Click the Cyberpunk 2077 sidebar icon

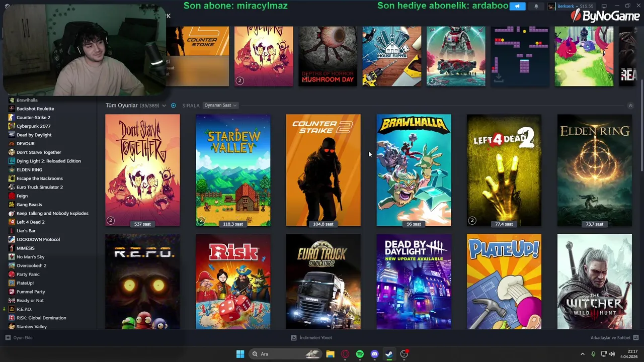coord(12,126)
